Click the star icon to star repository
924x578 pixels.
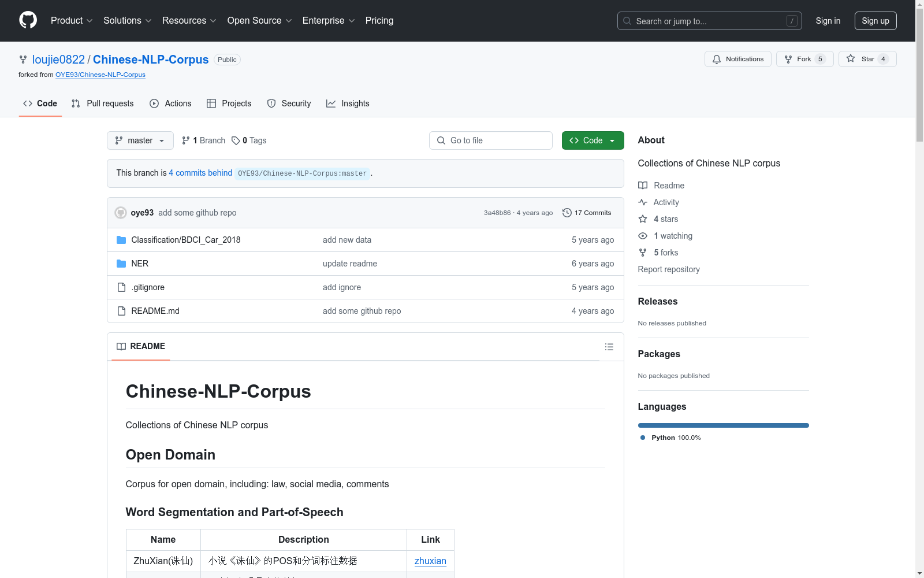(851, 58)
